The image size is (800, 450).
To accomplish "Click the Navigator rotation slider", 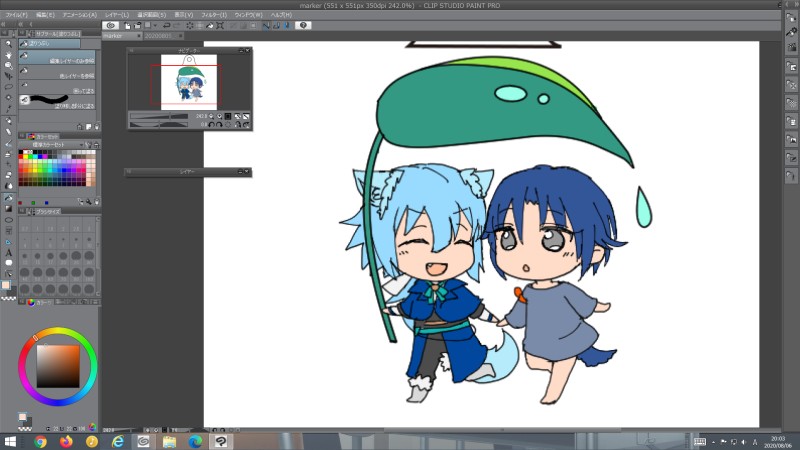I will click(159, 124).
